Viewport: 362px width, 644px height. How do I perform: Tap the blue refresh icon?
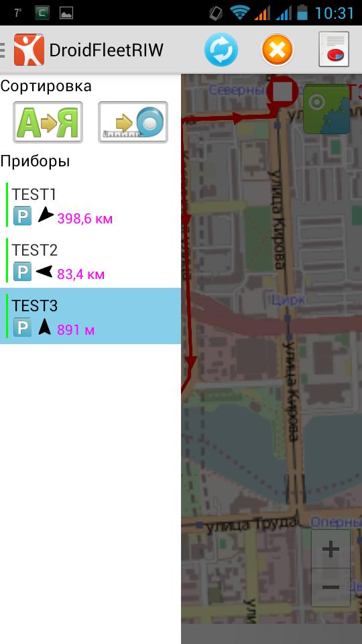[221, 50]
